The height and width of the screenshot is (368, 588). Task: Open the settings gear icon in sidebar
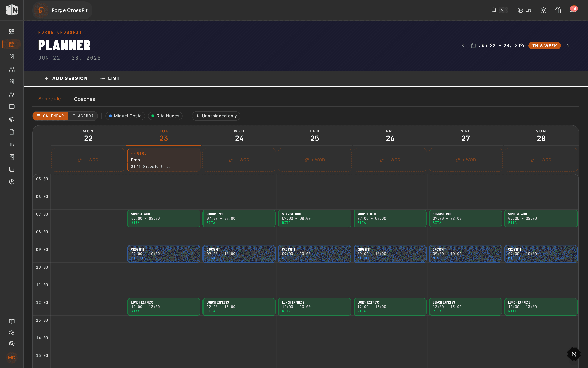pyautogui.click(x=12, y=333)
